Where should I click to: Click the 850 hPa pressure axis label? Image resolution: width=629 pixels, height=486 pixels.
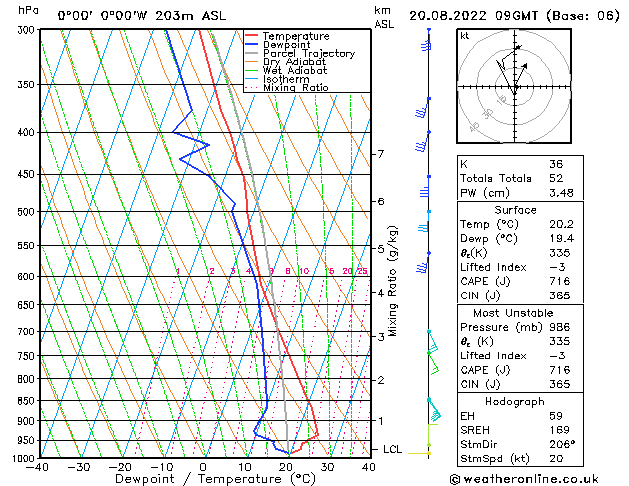[x=27, y=401]
